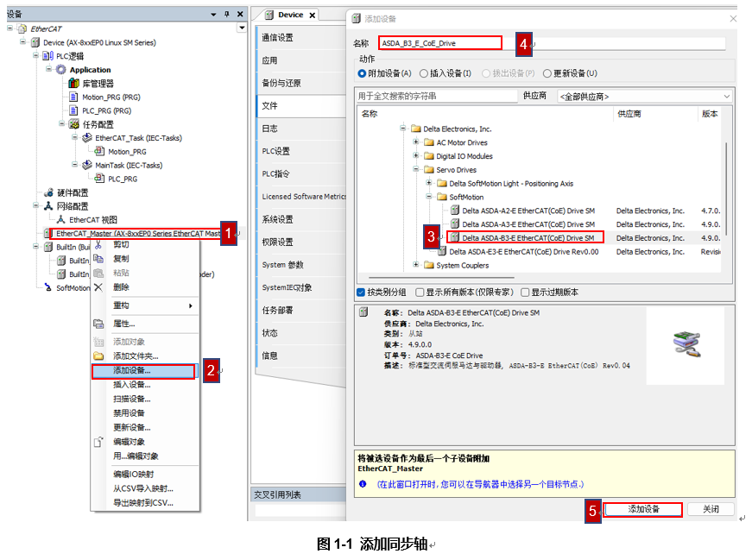Expand the Digital IO Modules folder
Viewport: 752px width, 560px height.
[416, 155]
